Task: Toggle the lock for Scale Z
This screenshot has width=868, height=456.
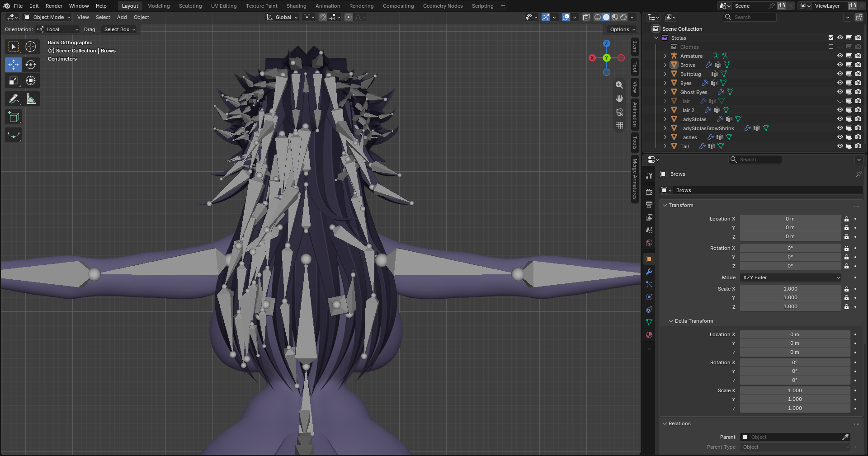Action: [846, 307]
